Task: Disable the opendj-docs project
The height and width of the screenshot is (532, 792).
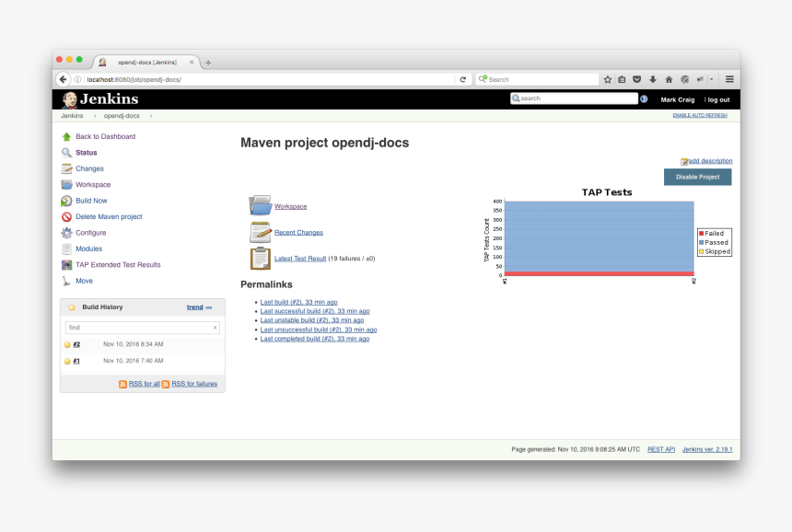Action: [x=697, y=177]
